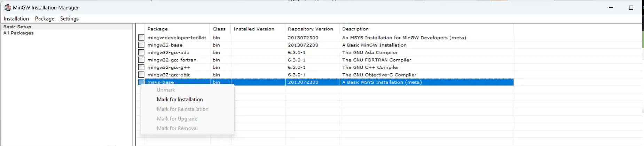Image resolution: width=644 pixels, height=146 pixels.
Task: Select the mingw32-gcc-g++ package name
Action: coord(168,67)
